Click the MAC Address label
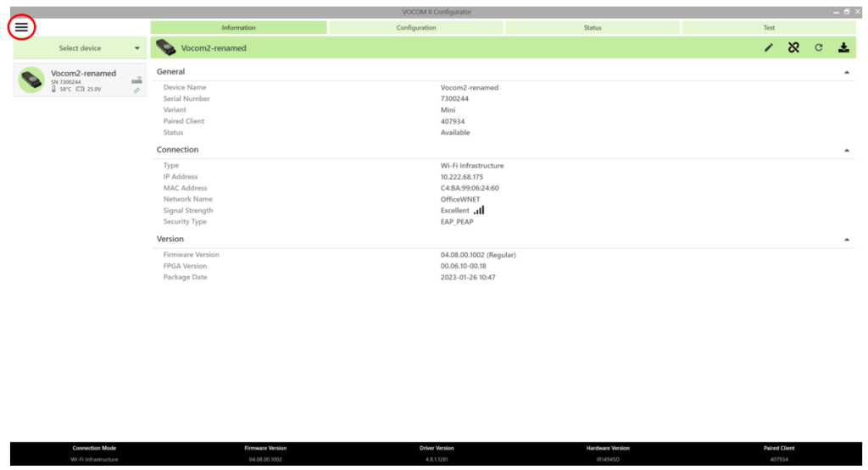 tap(185, 188)
